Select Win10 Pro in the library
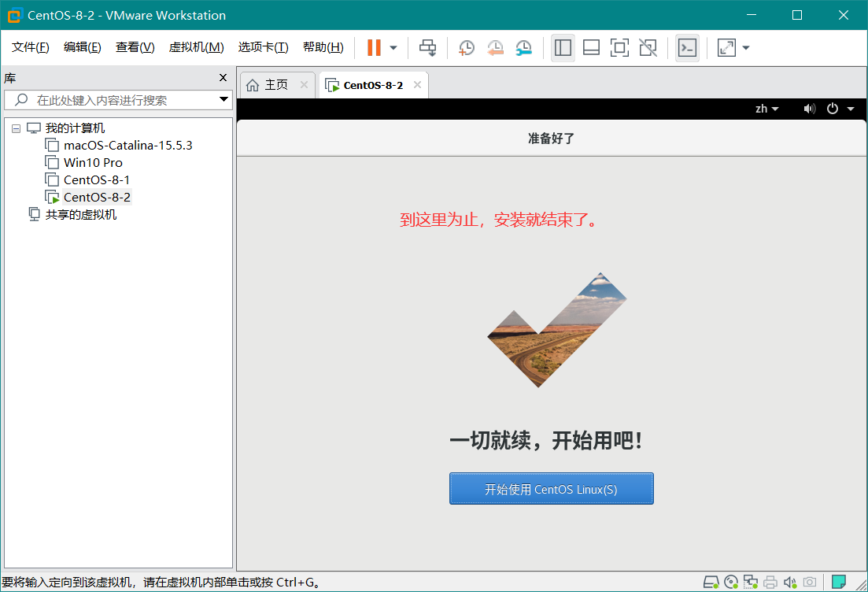Image resolution: width=868 pixels, height=592 pixels. 93,163
